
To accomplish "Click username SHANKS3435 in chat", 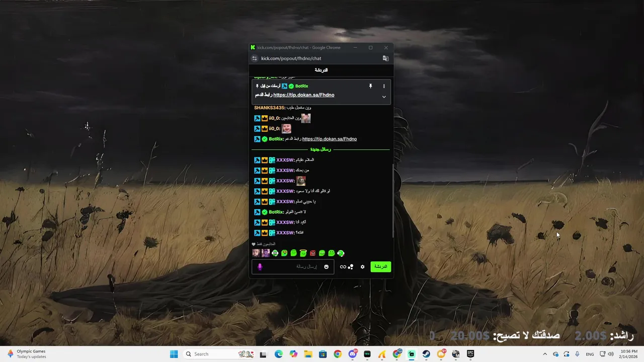I will pos(269,108).
